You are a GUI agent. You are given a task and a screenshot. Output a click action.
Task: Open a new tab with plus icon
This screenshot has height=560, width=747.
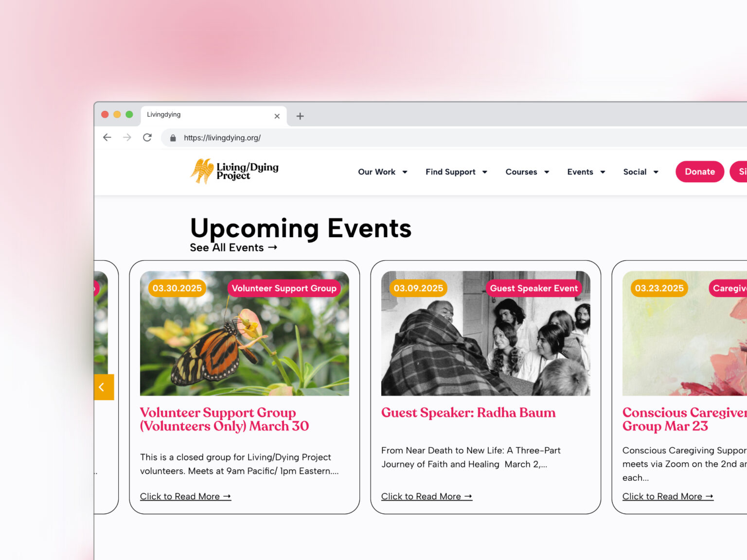click(x=300, y=116)
